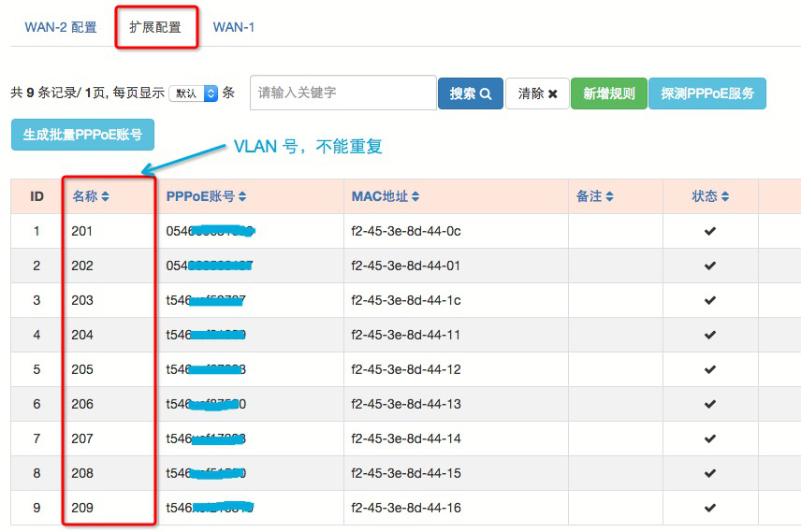Screen dimensions: 801x532
Task: Click sort arrows on MAC地址 header
Action: 415,196
